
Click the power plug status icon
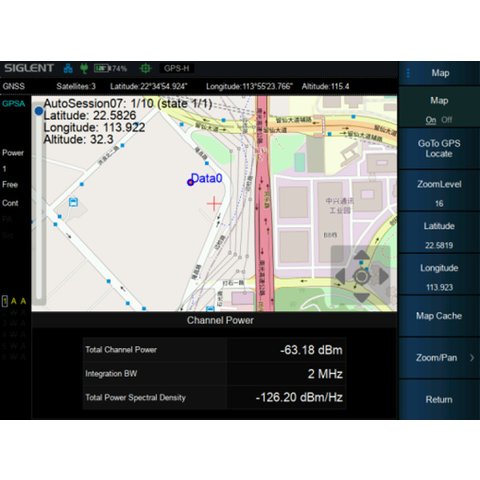84,68
